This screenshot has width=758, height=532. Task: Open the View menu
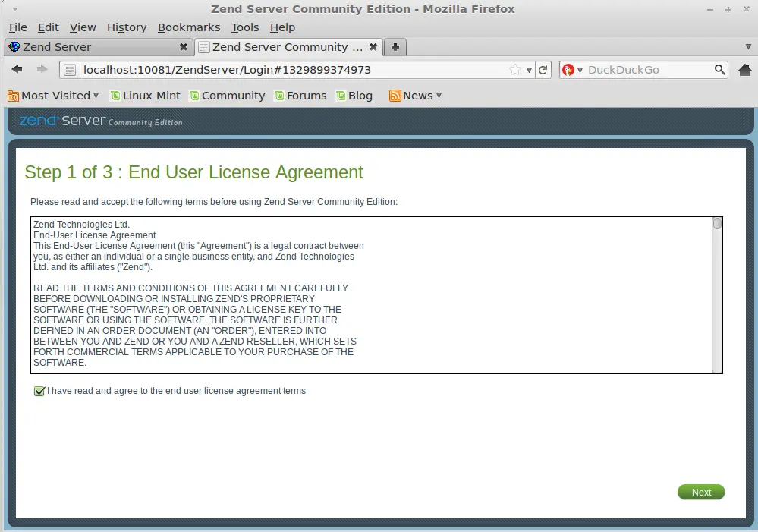tap(83, 27)
